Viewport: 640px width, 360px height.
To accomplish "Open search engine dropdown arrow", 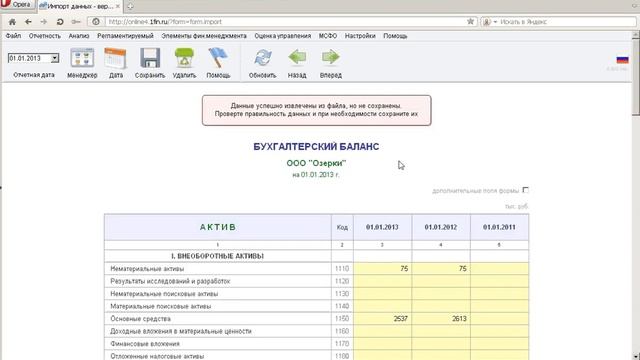I will tap(495, 22).
